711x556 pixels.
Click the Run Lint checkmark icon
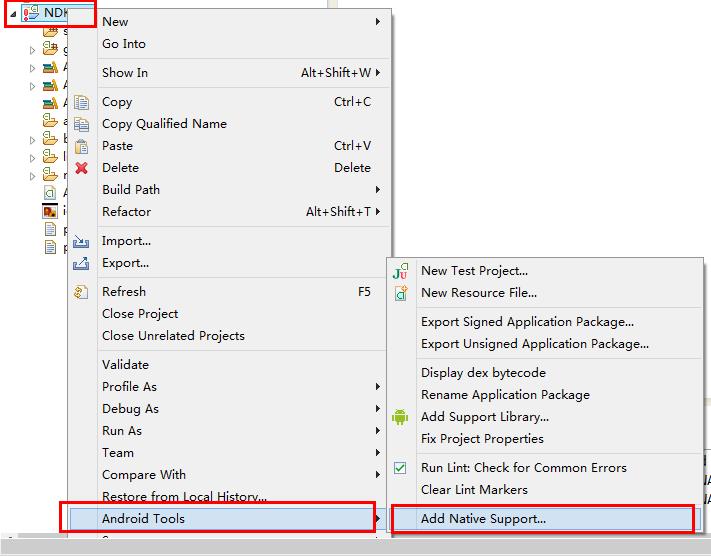(x=400, y=468)
